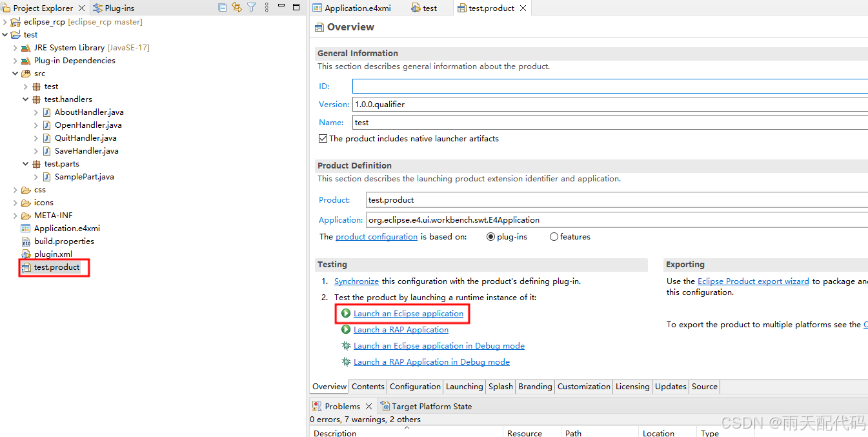Screen dimensions: 868x437
Task: Open the Product combo showing test.product
Action: pos(617,199)
